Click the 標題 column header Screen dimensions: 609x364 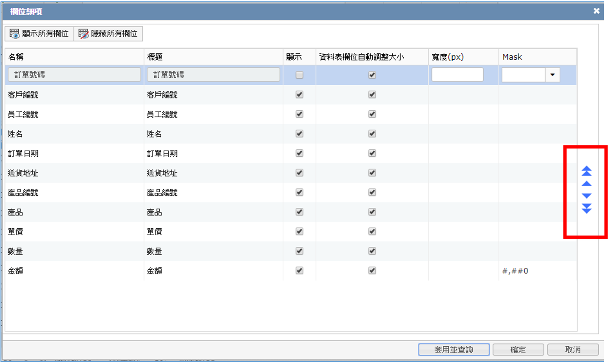[213, 57]
